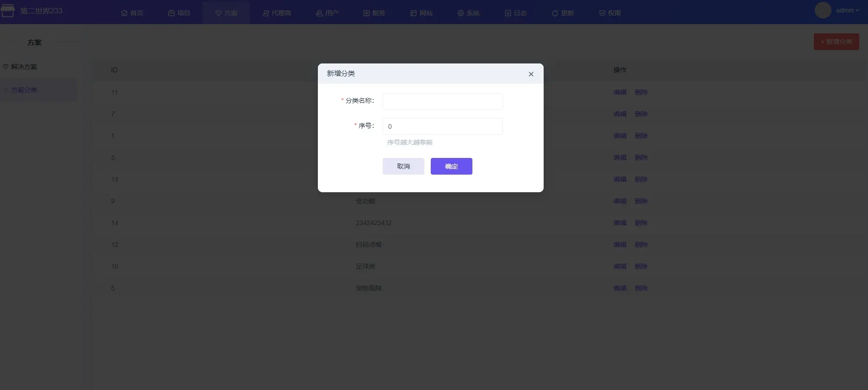Image resolution: width=868 pixels, height=390 pixels.
Task: Click 编辑 link for row ID 11
Action: point(620,92)
